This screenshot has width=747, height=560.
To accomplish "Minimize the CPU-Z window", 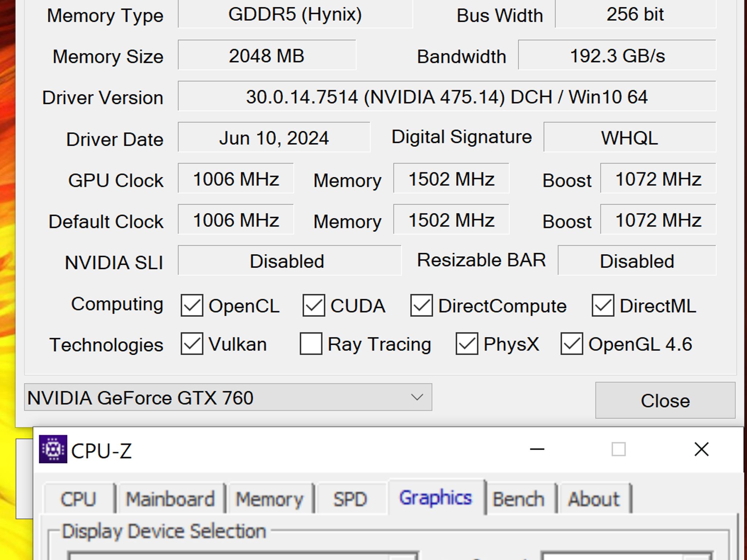I will click(537, 449).
